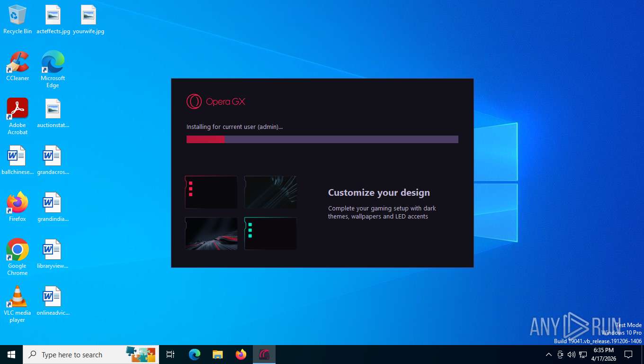Select the grandacros Word document icon
The width and height of the screenshot is (644, 364).
pos(53,160)
